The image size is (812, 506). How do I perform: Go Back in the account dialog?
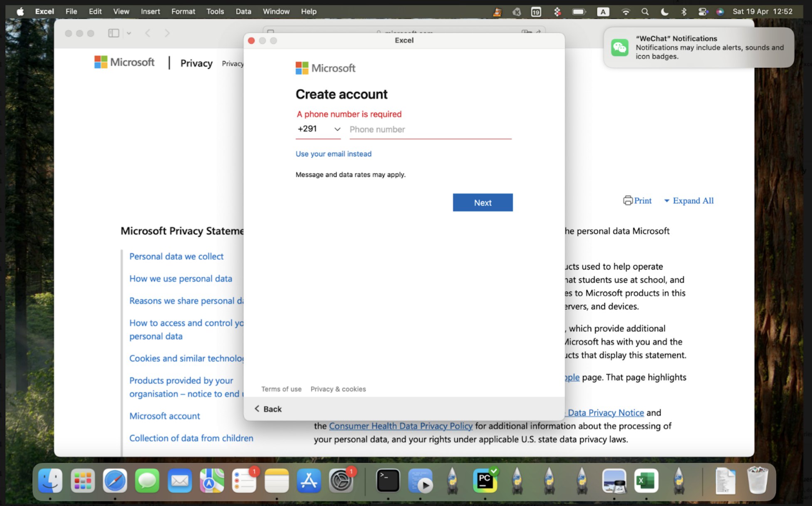(268, 409)
